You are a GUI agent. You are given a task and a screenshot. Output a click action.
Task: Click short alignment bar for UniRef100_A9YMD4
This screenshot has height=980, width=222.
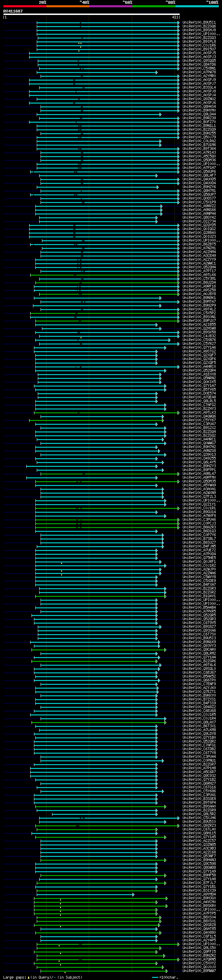coord(85,894)
